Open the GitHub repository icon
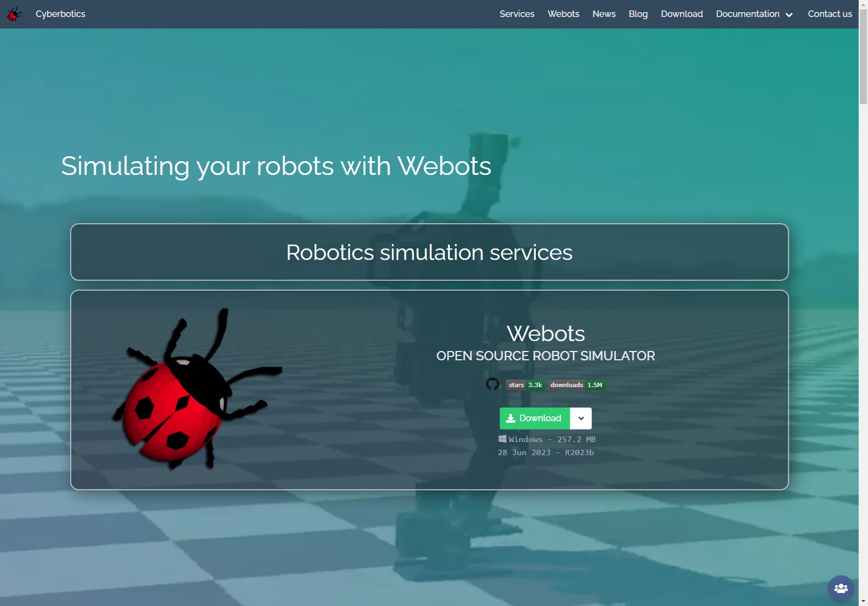 pyautogui.click(x=493, y=384)
